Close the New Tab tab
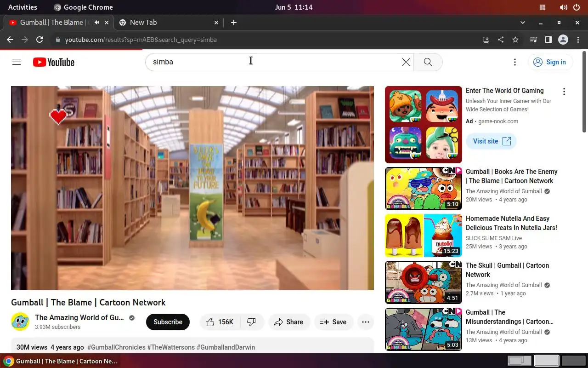The width and height of the screenshot is (588, 368). pos(216,22)
